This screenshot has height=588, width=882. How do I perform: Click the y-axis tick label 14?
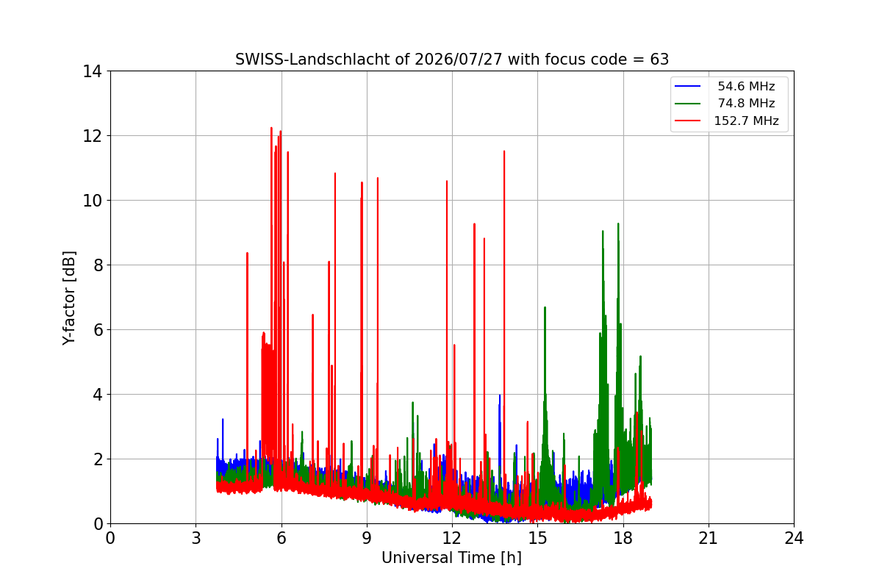[92, 71]
